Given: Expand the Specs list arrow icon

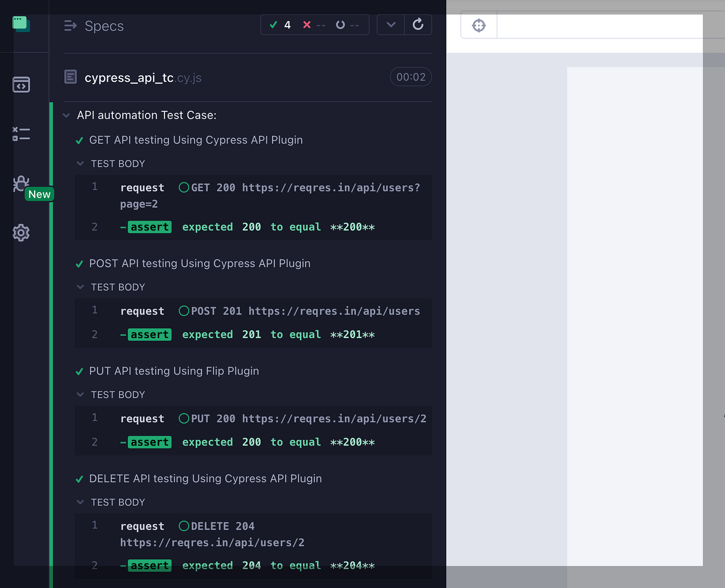Looking at the screenshot, I should point(70,26).
